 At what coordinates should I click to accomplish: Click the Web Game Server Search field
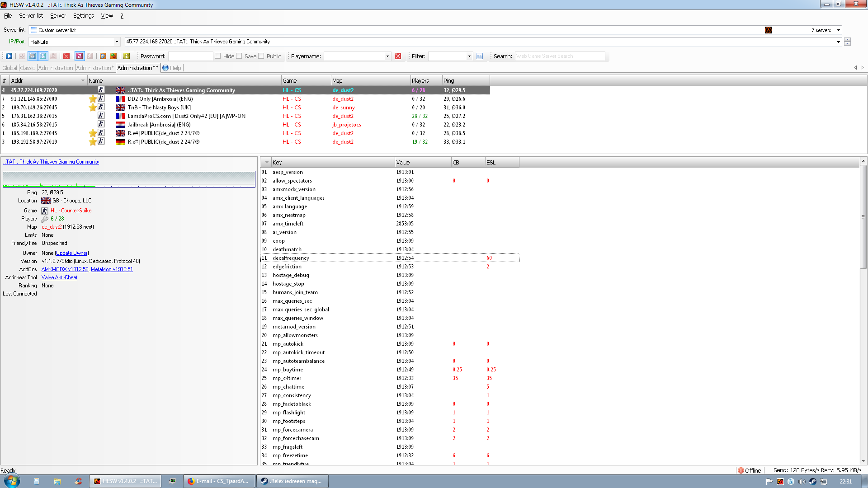560,56
